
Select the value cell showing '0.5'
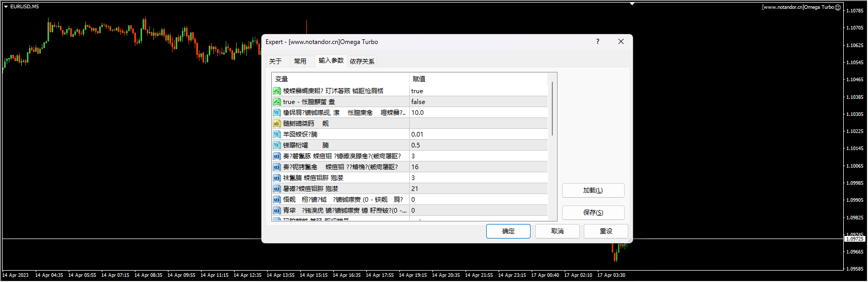478,145
